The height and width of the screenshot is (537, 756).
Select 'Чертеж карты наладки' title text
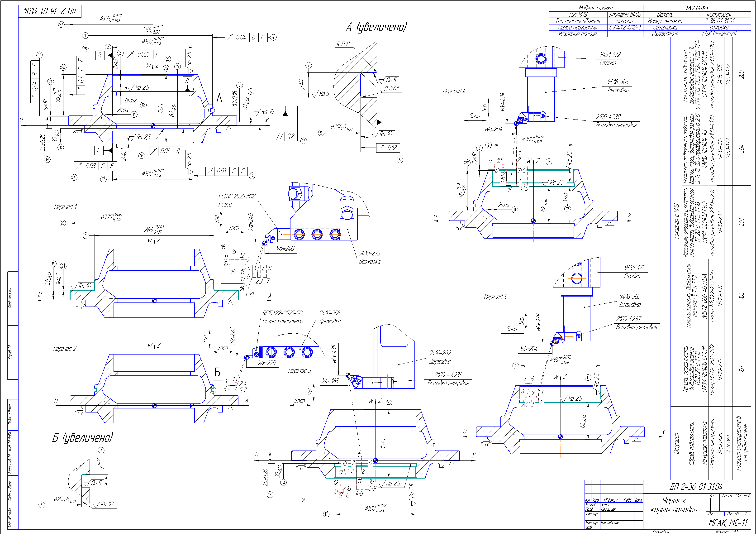[674, 505]
